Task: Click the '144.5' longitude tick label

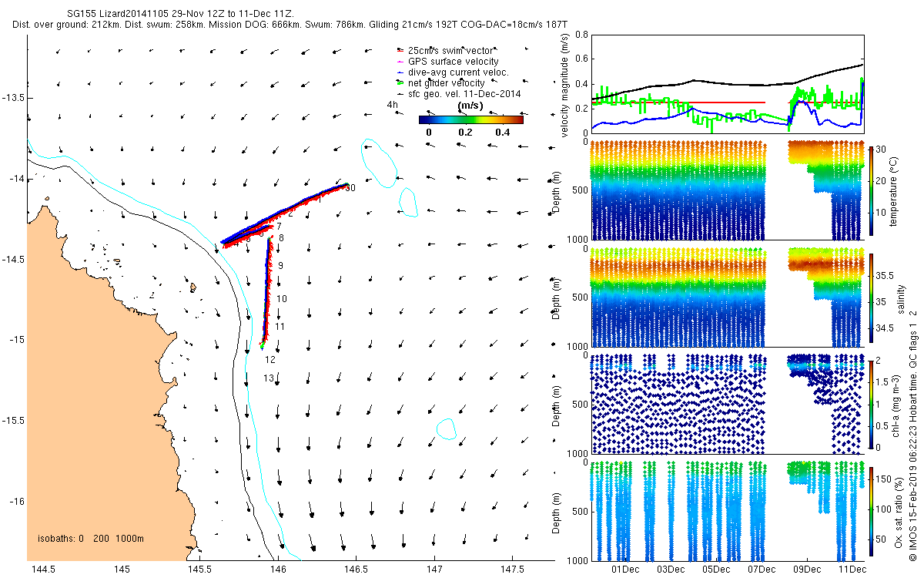Action: click(42, 570)
